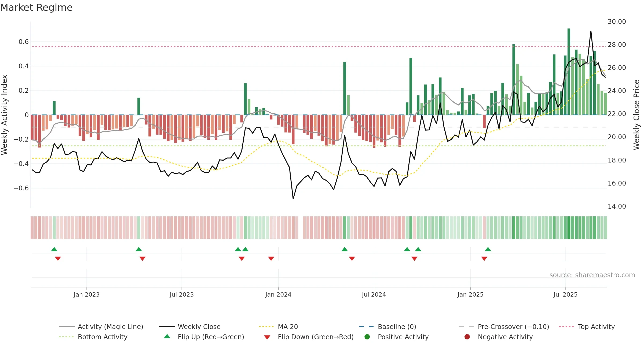Select the flip-down marker before Jan 2023
The height and width of the screenshot is (362, 644).
[58, 258]
